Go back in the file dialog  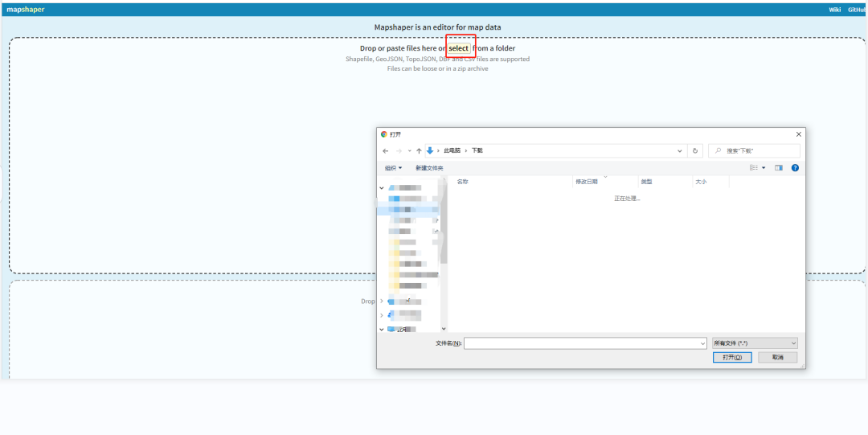(x=386, y=150)
